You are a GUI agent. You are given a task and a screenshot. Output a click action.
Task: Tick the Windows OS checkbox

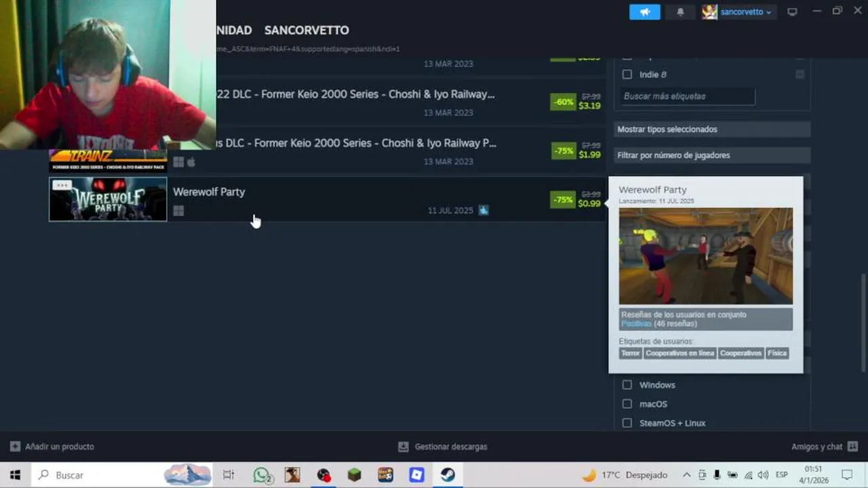[x=627, y=385]
